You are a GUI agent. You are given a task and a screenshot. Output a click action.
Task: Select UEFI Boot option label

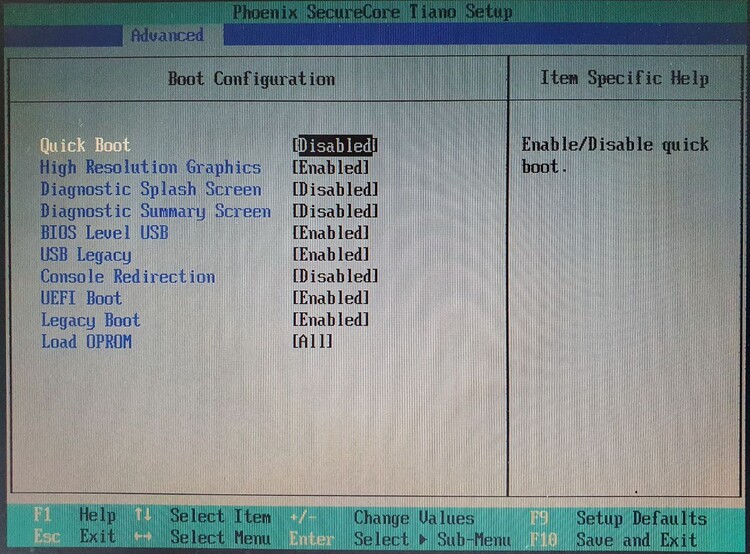[x=81, y=298]
